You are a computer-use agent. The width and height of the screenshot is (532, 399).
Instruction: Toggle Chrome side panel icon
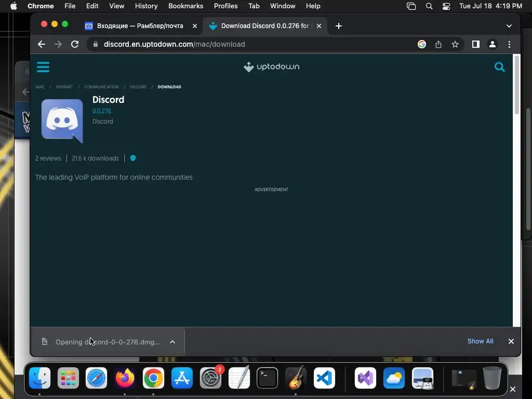tap(476, 44)
